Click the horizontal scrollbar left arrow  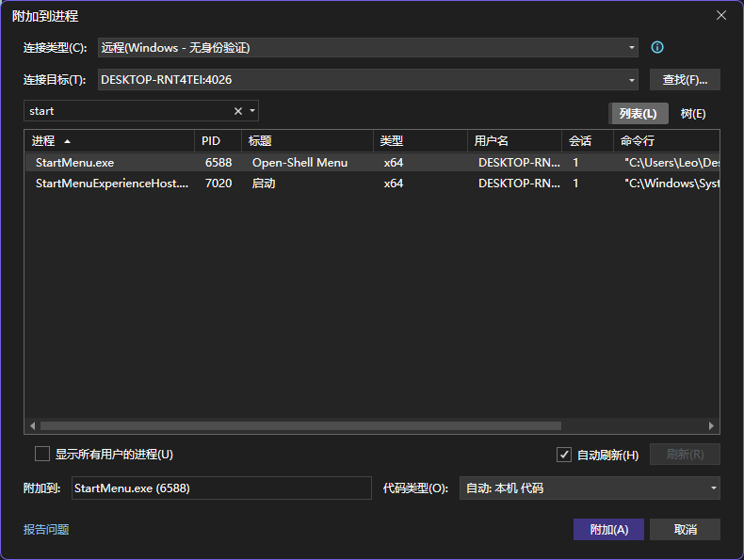click(32, 425)
